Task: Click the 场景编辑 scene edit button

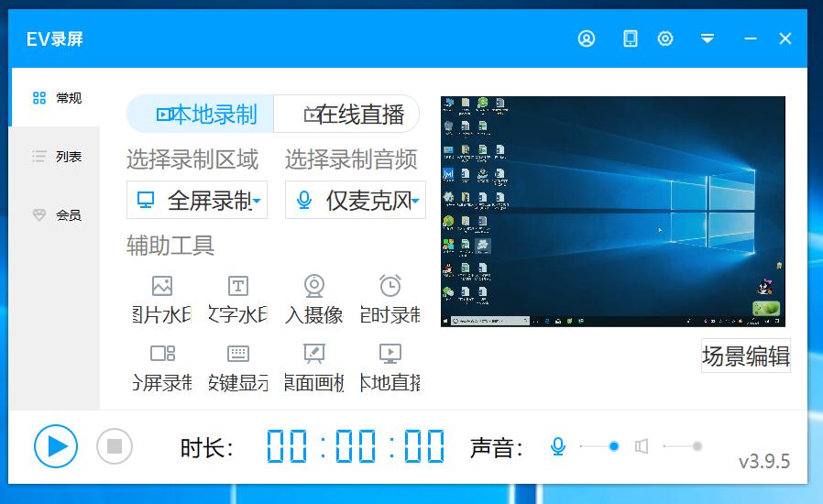Action: pos(745,356)
